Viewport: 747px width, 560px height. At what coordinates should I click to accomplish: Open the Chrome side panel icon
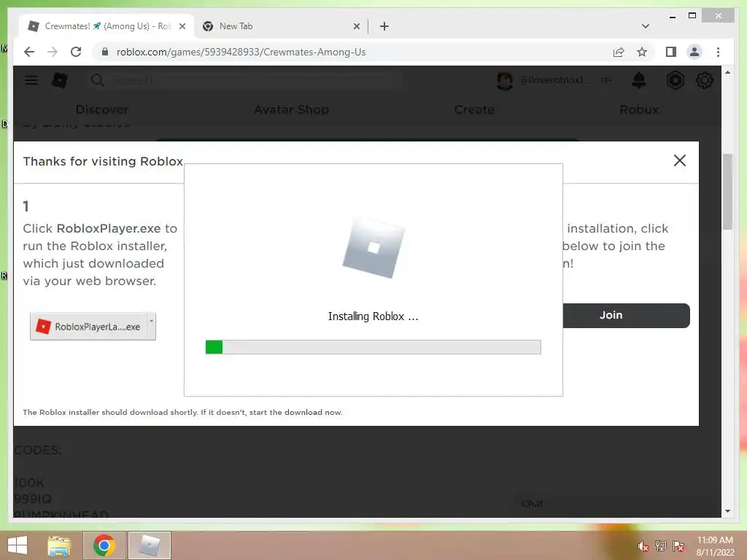point(671,52)
